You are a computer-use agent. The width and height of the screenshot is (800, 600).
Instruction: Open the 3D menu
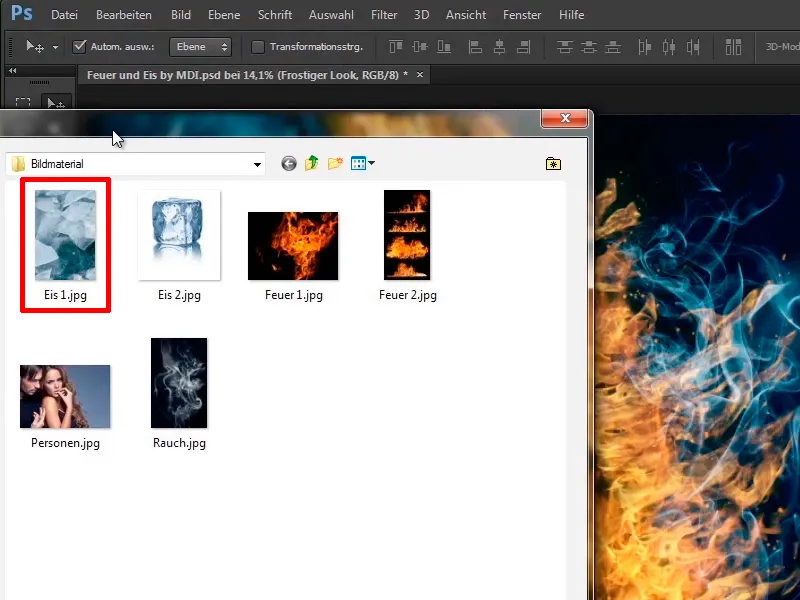pyautogui.click(x=421, y=15)
